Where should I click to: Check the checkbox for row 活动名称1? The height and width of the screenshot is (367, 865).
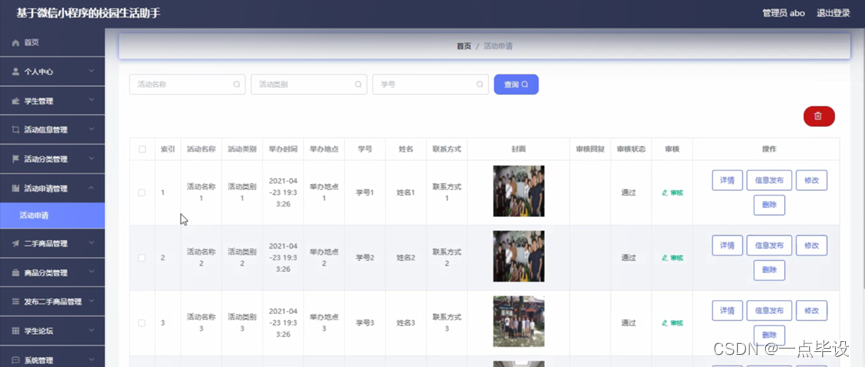(x=142, y=193)
